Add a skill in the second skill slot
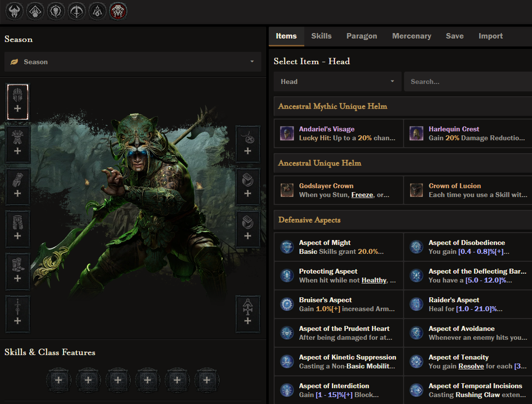The height and width of the screenshot is (404, 532). 88,380
